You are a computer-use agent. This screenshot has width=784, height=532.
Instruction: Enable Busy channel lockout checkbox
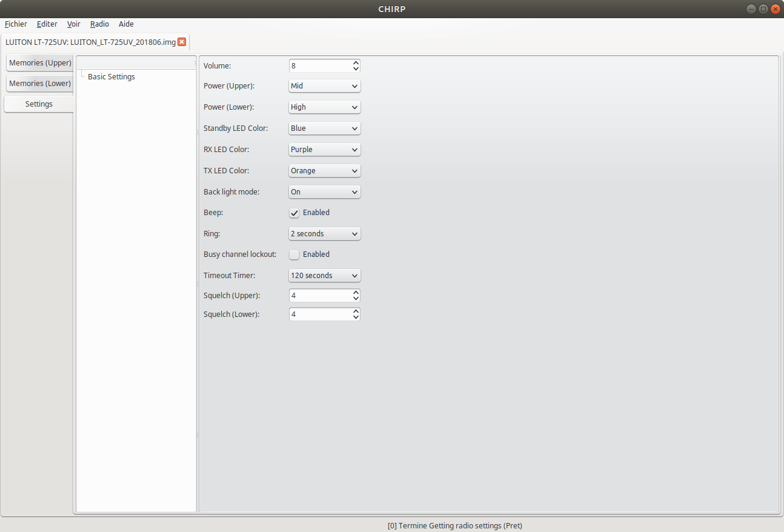point(294,254)
